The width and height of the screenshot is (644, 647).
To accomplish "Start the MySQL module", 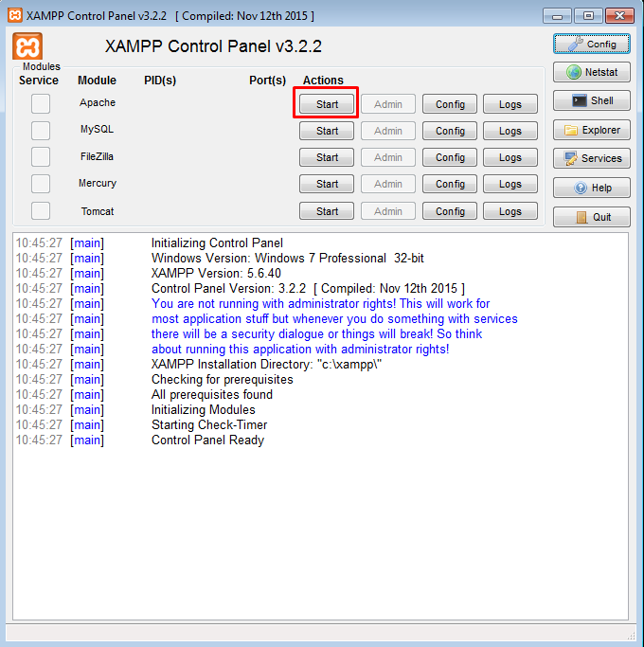I will 327,131.
